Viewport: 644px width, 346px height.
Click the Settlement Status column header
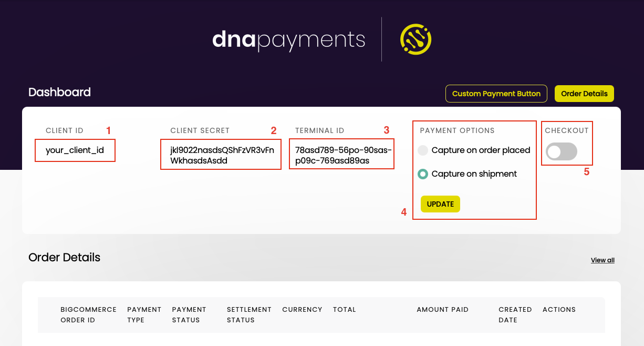tap(249, 314)
